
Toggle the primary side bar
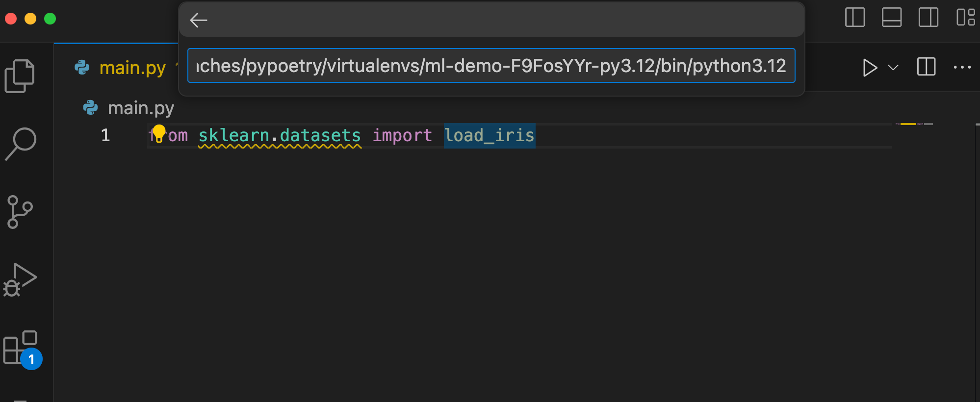tap(855, 18)
